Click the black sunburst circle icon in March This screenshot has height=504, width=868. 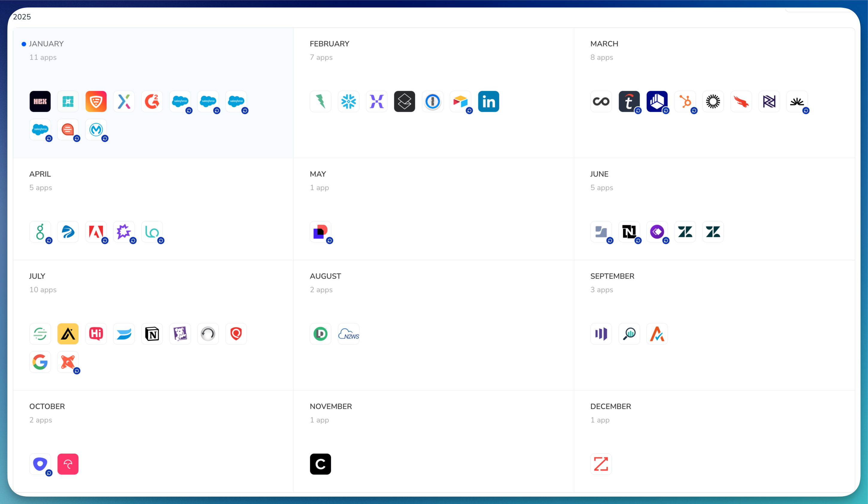pos(713,101)
